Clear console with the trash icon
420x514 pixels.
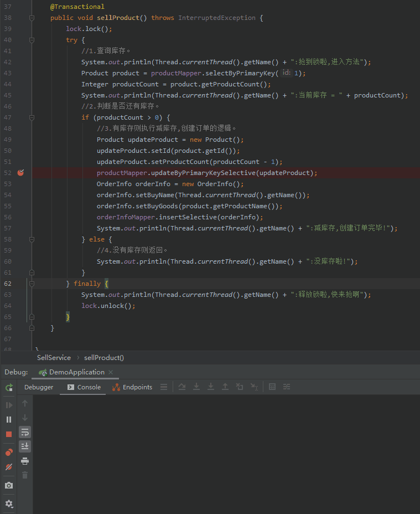[25, 475]
